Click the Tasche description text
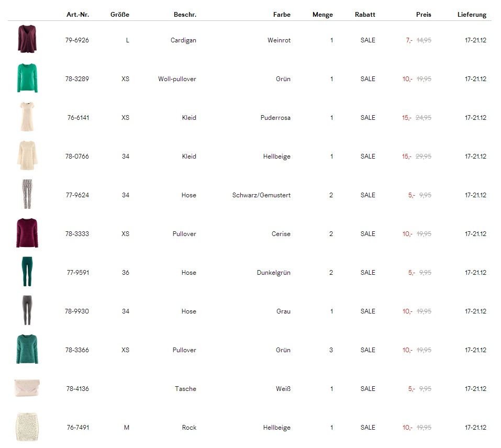 click(x=185, y=389)
